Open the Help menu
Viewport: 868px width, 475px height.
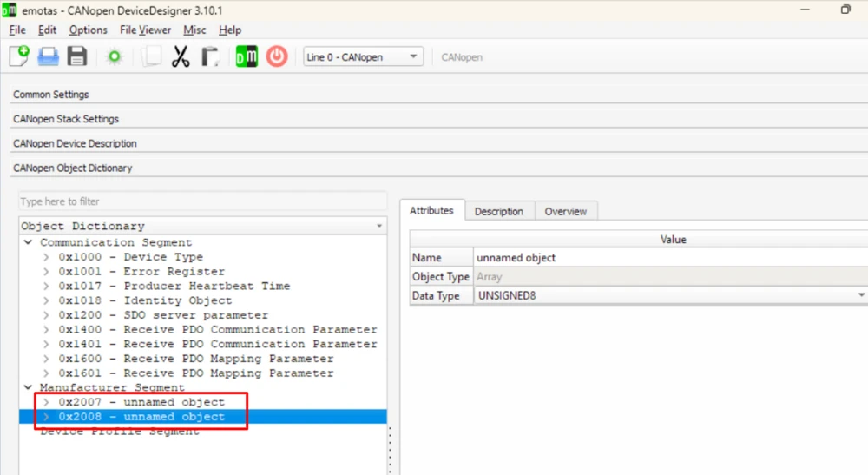[230, 30]
